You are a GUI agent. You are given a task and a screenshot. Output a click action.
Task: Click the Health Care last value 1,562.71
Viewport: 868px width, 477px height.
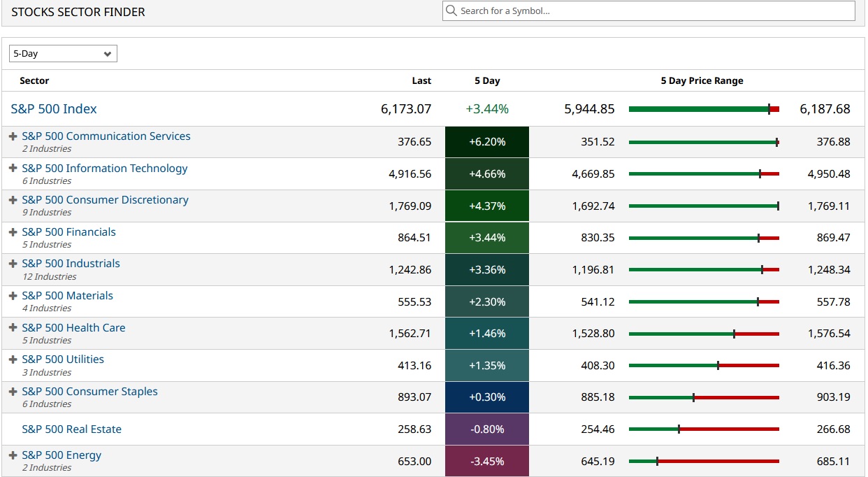[x=410, y=334]
